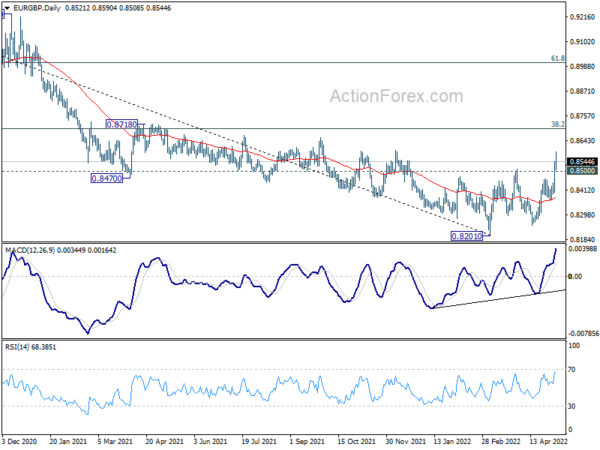Click the 20 Apr 2021 date label

tap(165, 442)
